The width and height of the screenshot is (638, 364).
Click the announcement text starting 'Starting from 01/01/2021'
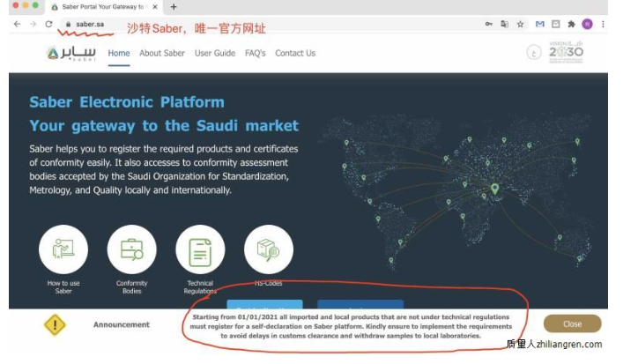[351, 326]
